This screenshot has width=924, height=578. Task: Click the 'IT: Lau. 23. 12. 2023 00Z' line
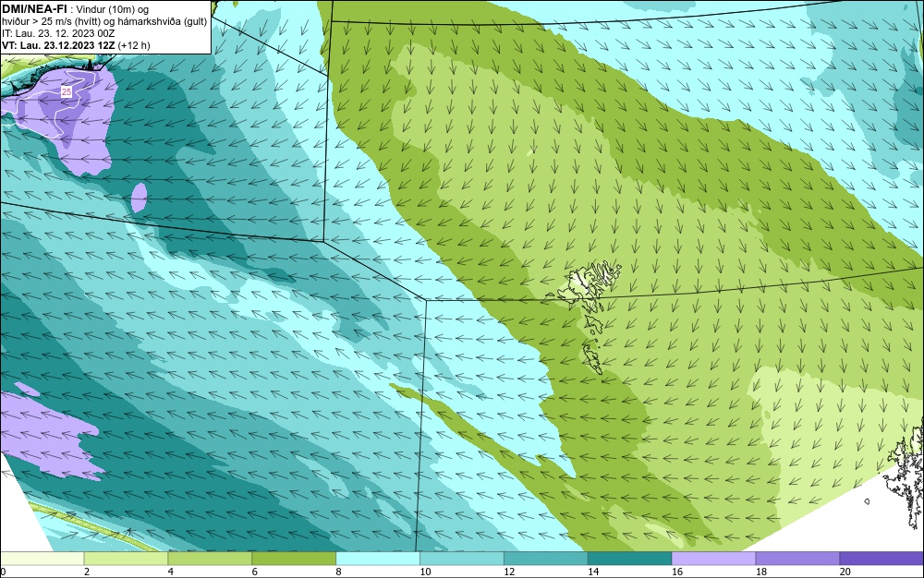tap(58, 33)
